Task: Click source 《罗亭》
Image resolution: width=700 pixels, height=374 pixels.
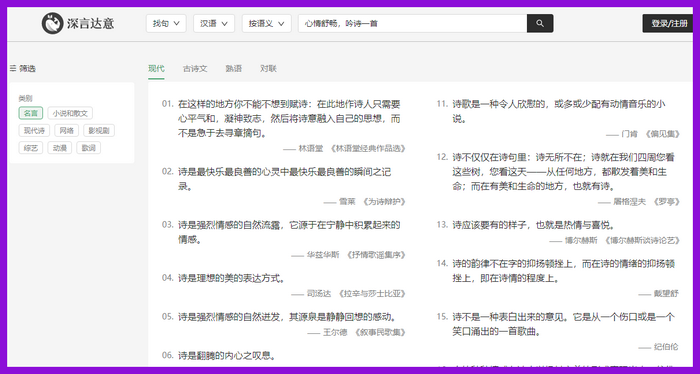Action: (667, 201)
